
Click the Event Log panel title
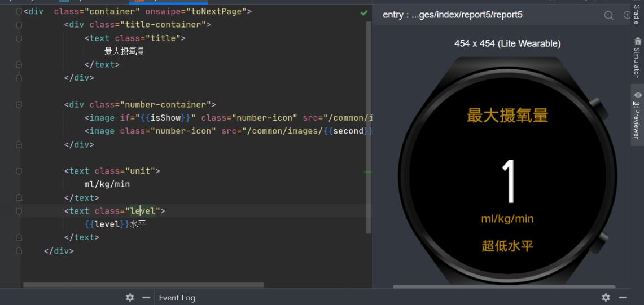tap(177, 298)
